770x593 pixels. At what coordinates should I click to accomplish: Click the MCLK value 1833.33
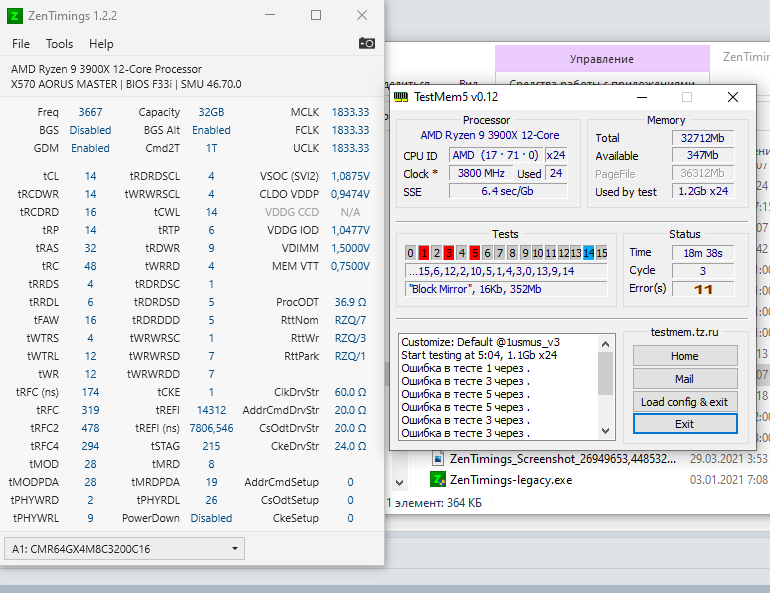(x=350, y=112)
